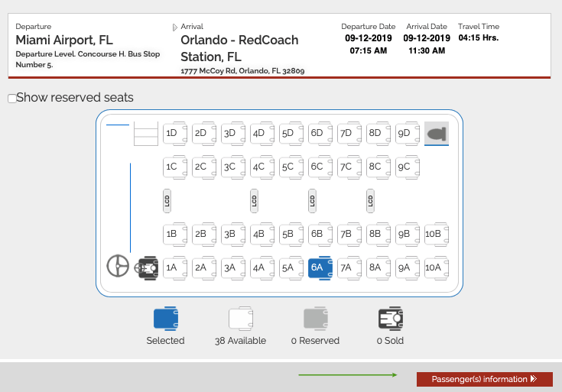
Task: Click the restroom toilet icon
Action: tap(436, 134)
